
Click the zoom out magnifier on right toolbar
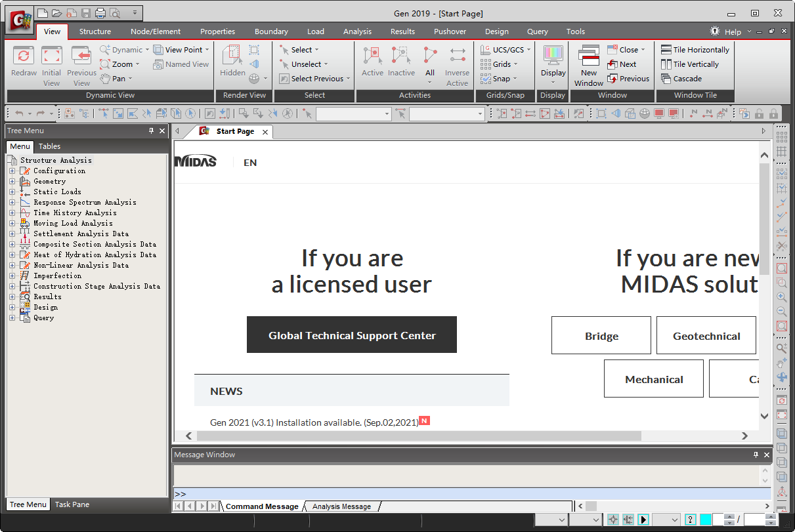click(x=781, y=312)
